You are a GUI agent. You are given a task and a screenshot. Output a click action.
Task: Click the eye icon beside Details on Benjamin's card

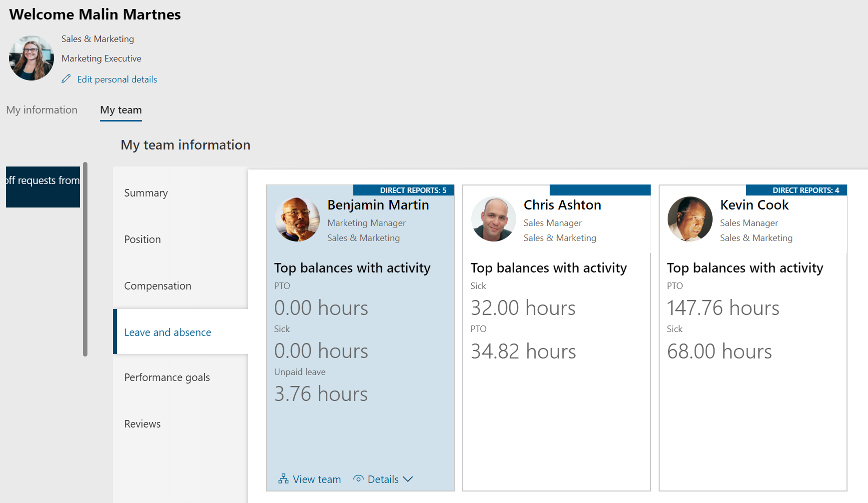pyautogui.click(x=358, y=479)
